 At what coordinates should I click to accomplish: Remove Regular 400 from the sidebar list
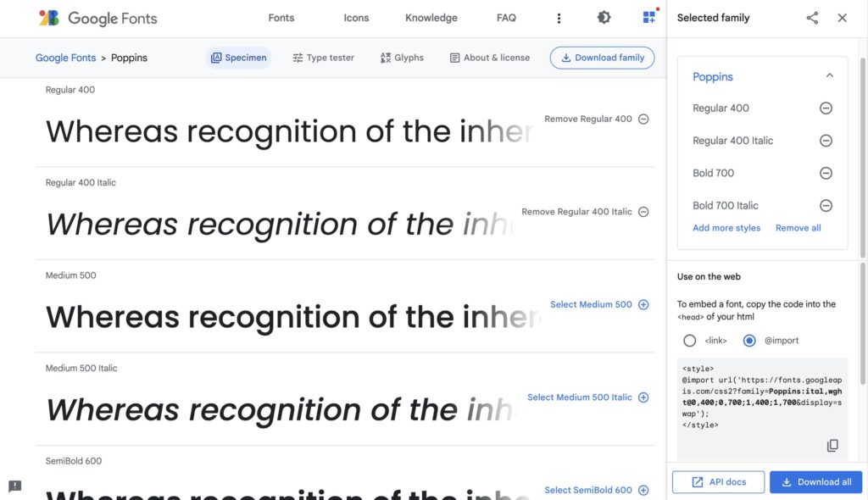[826, 108]
